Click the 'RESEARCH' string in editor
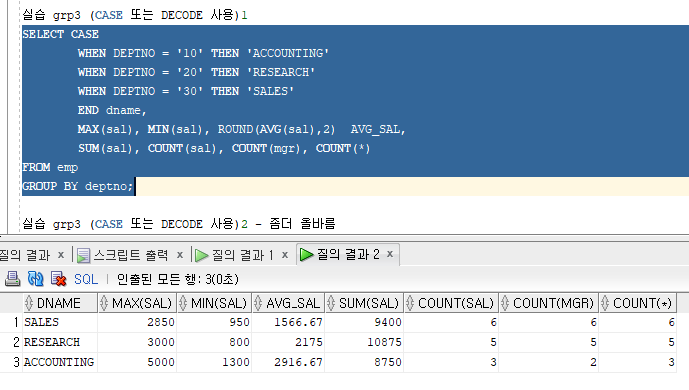This screenshot has width=689, height=390. [x=281, y=72]
